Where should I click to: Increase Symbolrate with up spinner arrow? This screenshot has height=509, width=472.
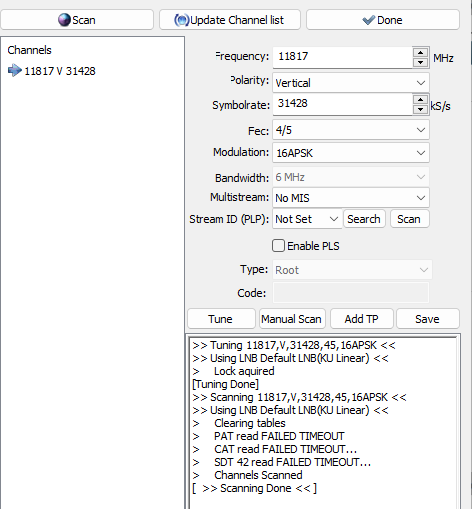point(420,99)
